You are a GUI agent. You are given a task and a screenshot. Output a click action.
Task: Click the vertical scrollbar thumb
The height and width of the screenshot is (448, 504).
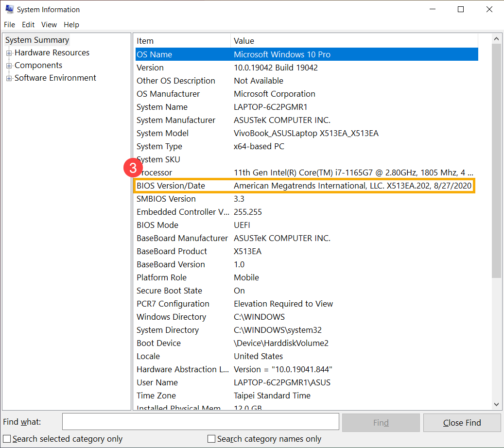(x=496, y=160)
